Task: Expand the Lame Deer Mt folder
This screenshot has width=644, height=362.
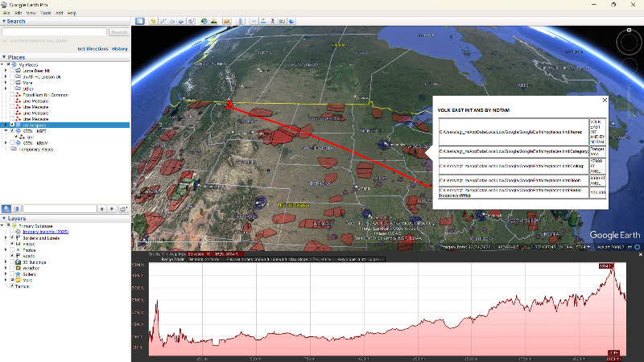Action: [x=6, y=71]
